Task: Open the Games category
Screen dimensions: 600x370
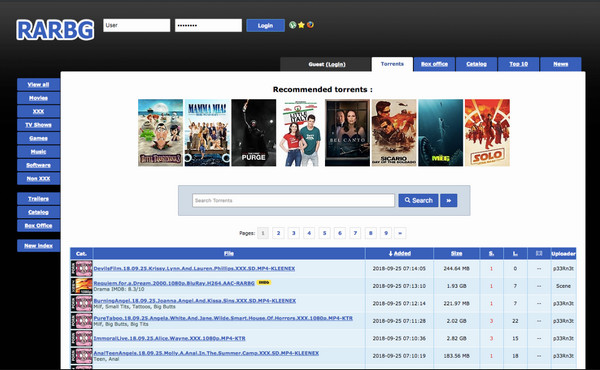Action: click(x=38, y=138)
